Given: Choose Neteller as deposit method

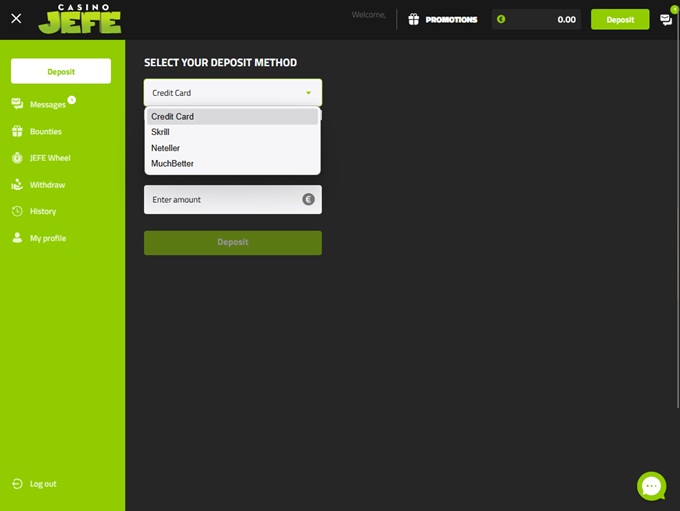Looking at the screenshot, I should point(165,148).
